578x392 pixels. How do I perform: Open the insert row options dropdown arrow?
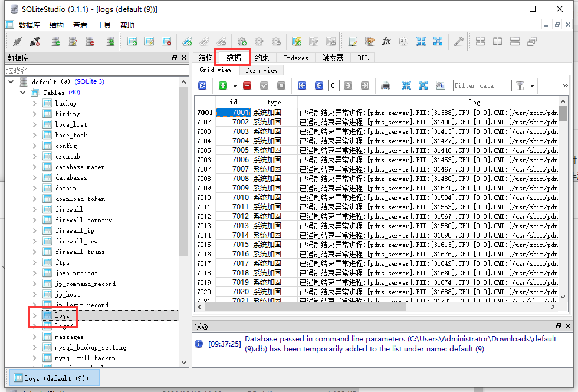[x=235, y=86]
